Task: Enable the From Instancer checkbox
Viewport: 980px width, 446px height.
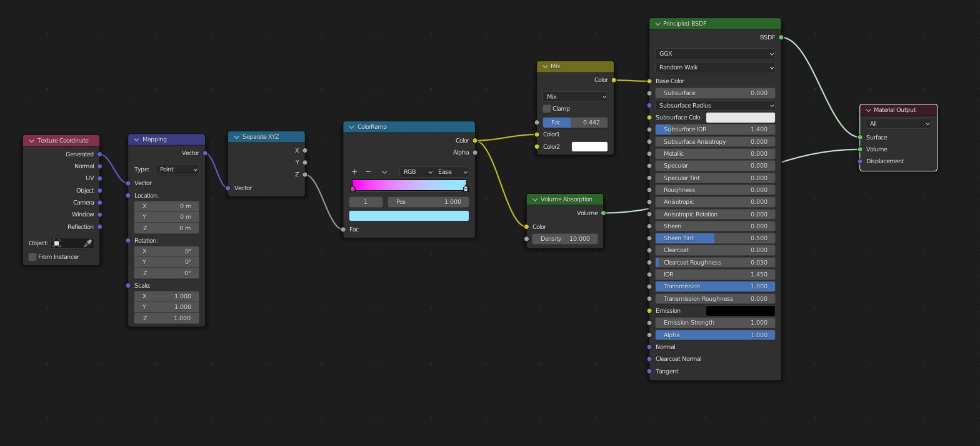Action: [32, 257]
